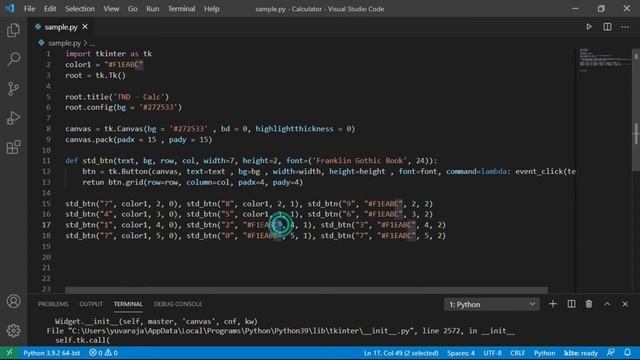The image size is (640, 360).
Task: Maximize the panel with up chevron
Action: tap(607, 304)
